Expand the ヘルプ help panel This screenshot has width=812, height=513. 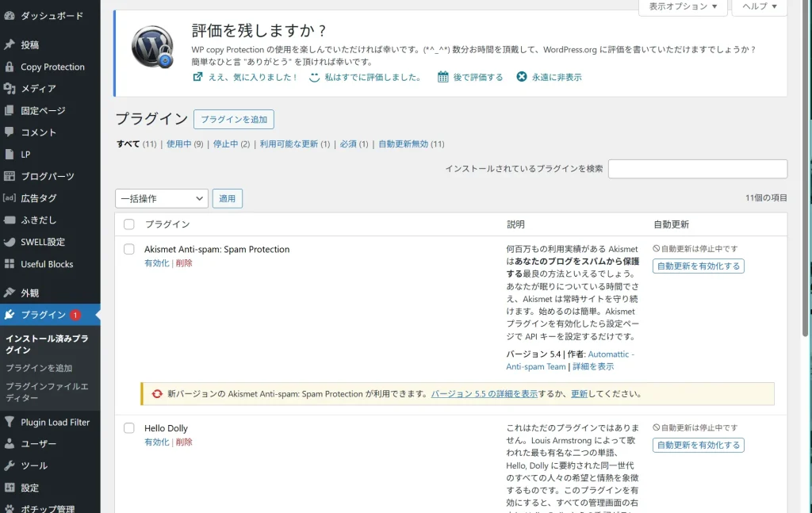click(x=759, y=6)
